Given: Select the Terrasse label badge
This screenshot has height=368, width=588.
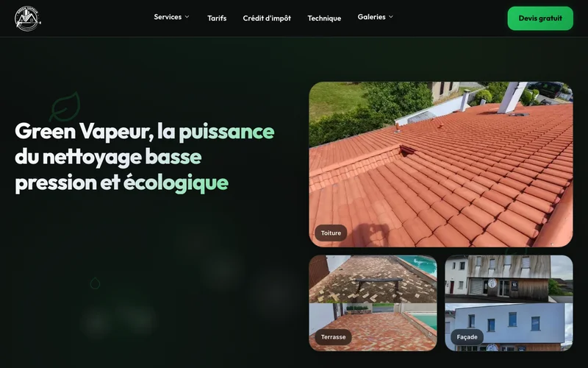Looking at the screenshot, I should pyautogui.click(x=333, y=337).
